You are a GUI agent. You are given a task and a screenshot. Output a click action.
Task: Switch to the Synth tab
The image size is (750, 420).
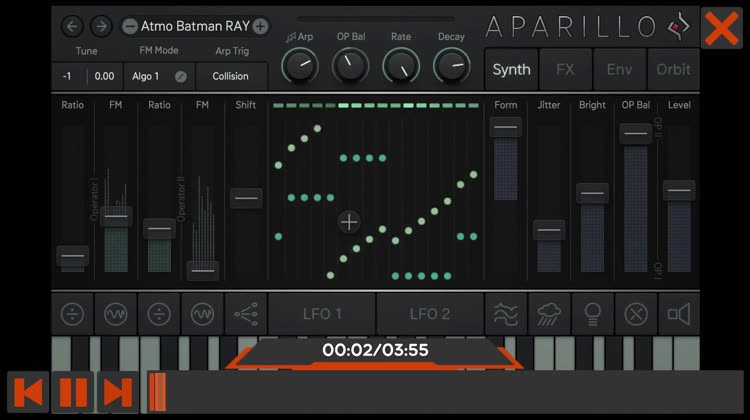(x=511, y=70)
